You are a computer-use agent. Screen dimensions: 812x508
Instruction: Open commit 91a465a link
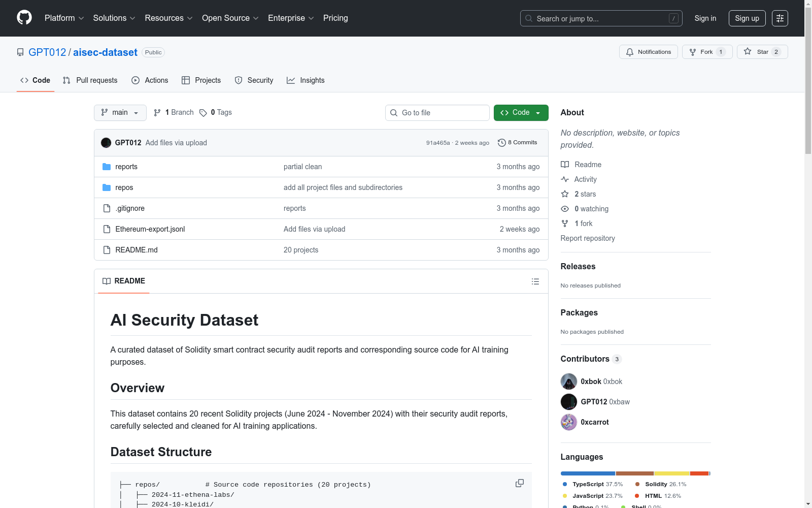tap(438, 143)
